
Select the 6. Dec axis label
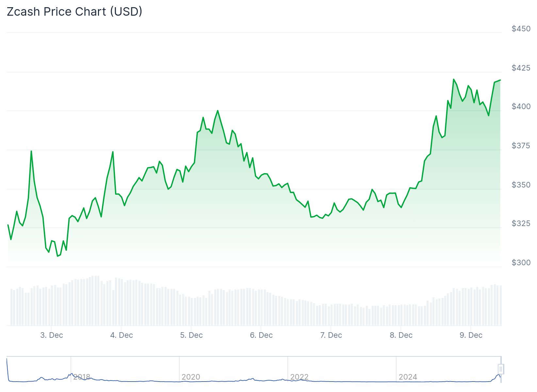click(261, 335)
